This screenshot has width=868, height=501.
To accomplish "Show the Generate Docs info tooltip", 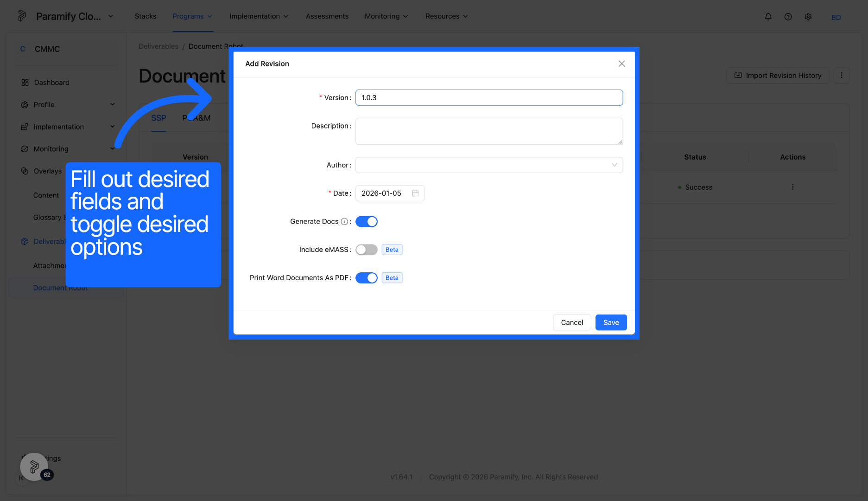I will (x=344, y=222).
